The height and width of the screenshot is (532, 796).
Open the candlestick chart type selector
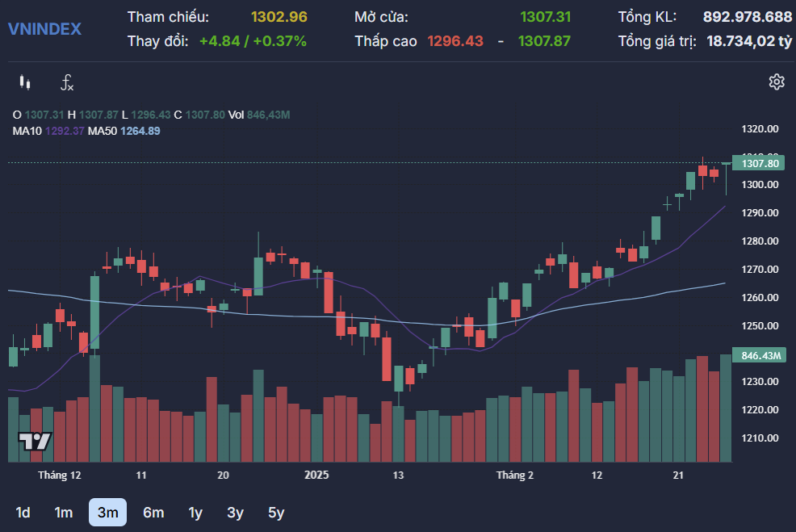[25, 82]
